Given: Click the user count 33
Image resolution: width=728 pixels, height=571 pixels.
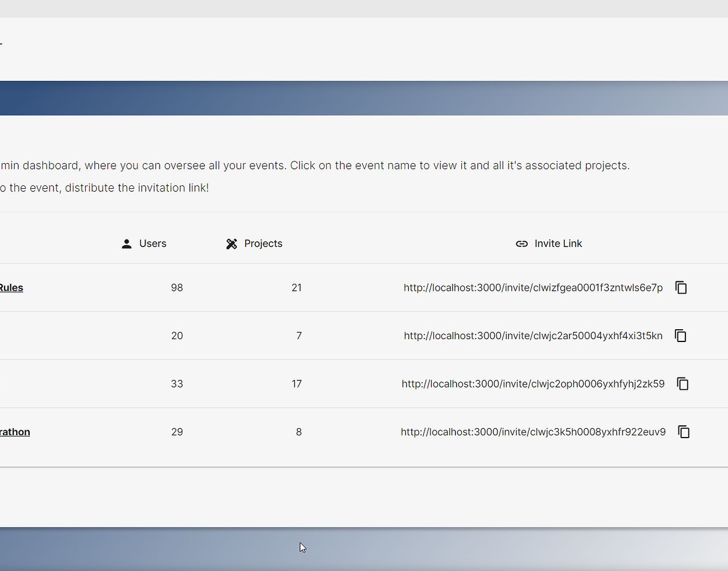Looking at the screenshot, I should click(x=177, y=384).
